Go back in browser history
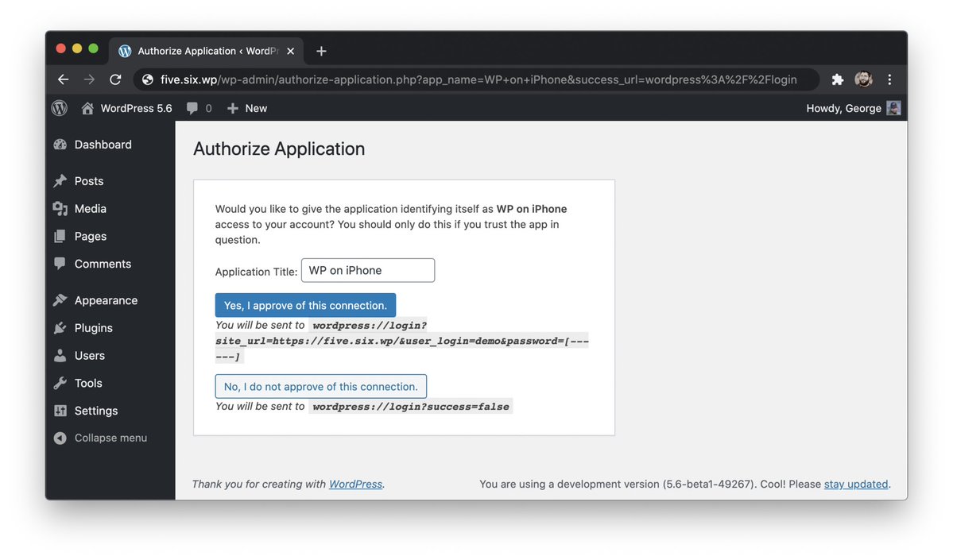Viewport: 953px width, 560px height. pos(64,79)
